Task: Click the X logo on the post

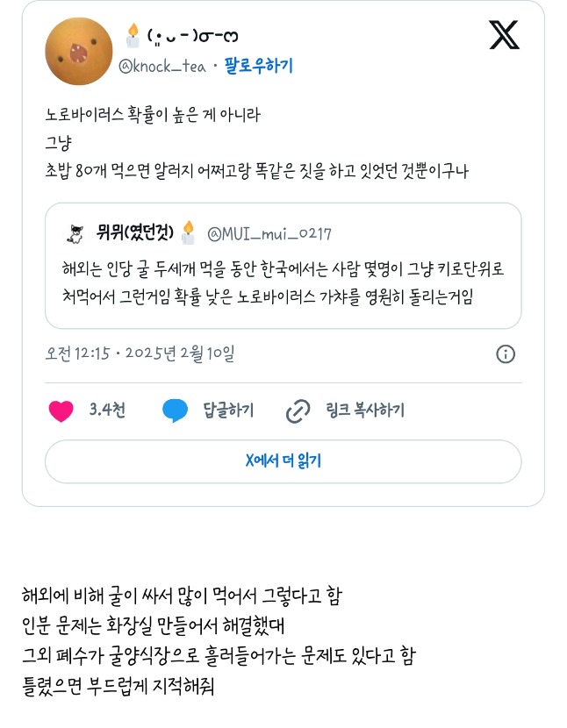Action: coord(504,34)
